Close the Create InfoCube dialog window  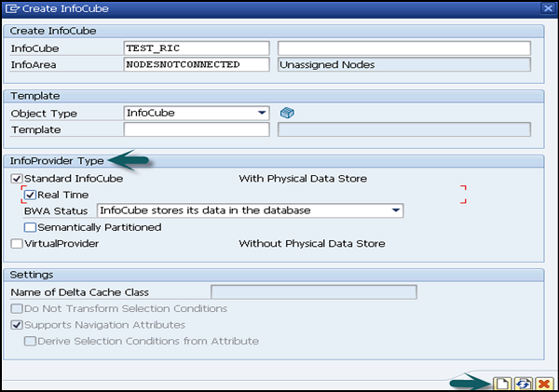pos(548,8)
